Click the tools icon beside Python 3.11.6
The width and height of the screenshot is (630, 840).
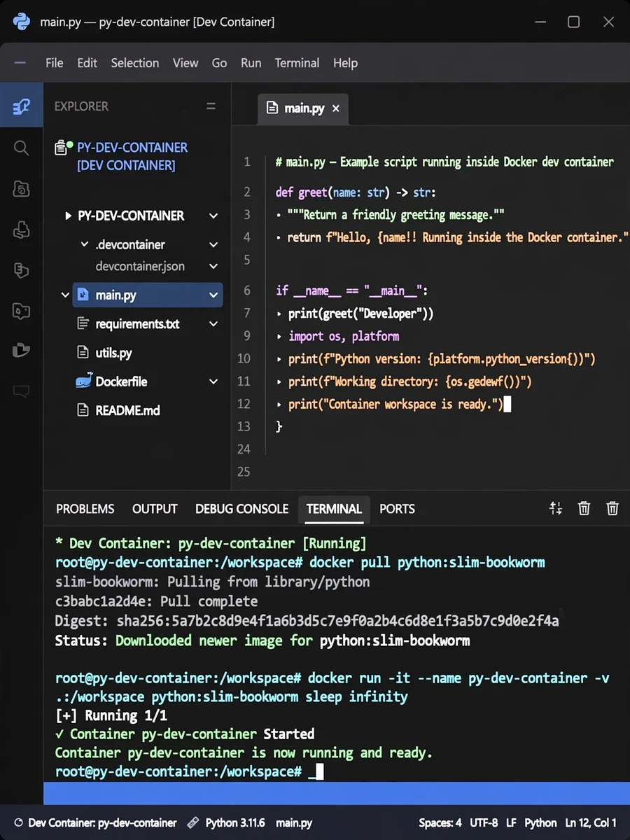coord(193,823)
